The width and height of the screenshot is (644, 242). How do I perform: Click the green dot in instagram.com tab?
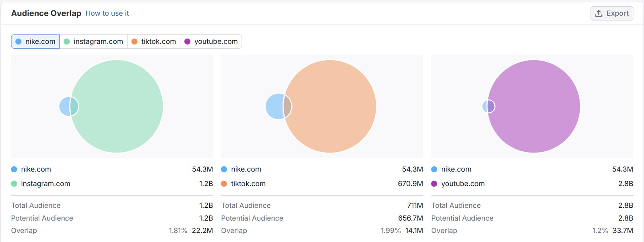click(67, 41)
